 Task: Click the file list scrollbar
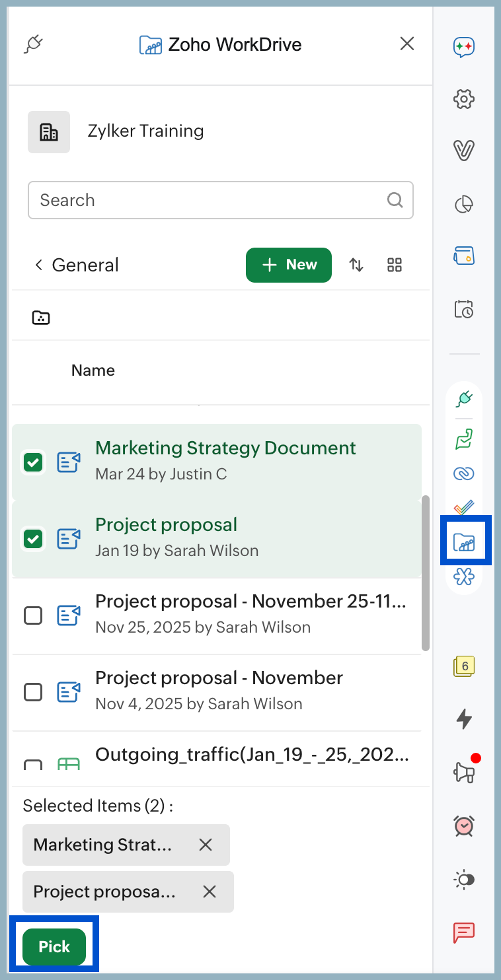[426, 573]
